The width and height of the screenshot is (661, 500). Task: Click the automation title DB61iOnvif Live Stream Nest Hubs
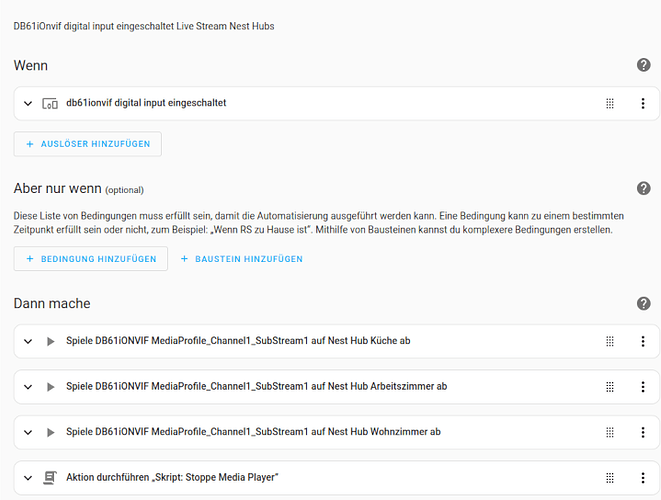tap(144, 26)
